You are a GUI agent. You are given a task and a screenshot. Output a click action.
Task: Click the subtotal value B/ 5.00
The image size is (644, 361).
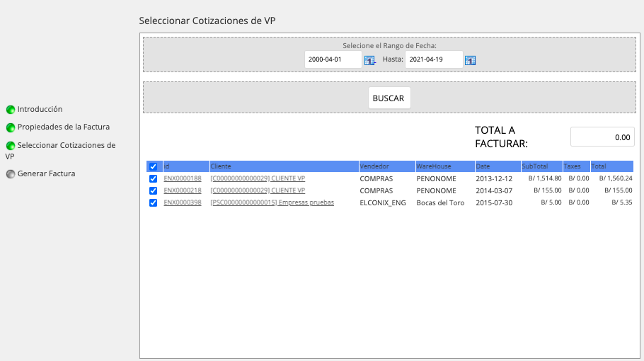click(551, 202)
